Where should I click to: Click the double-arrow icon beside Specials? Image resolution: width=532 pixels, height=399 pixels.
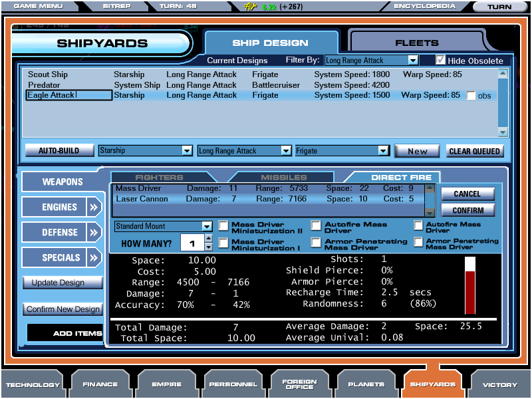click(93, 257)
